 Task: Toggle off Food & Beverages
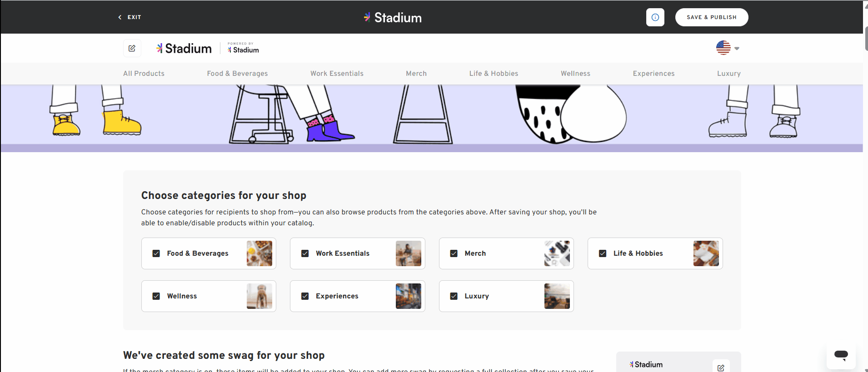click(x=156, y=253)
